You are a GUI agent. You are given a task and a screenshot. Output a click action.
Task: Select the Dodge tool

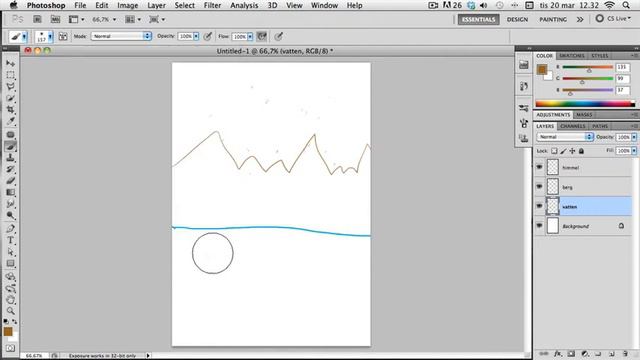pos(11,215)
